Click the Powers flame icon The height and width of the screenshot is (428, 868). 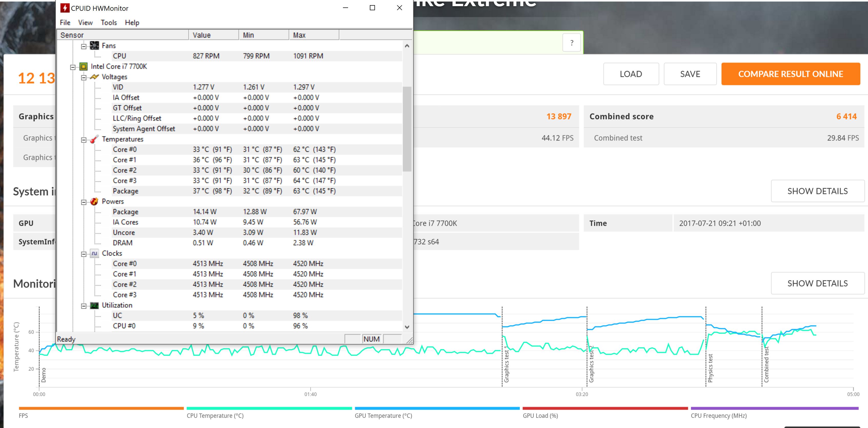(94, 201)
